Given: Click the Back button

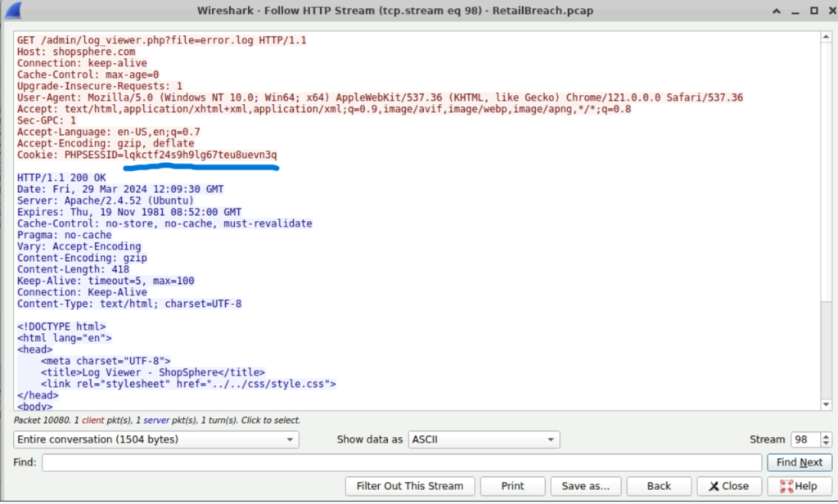Looking at the screenshot, I should tap(659, 486).
